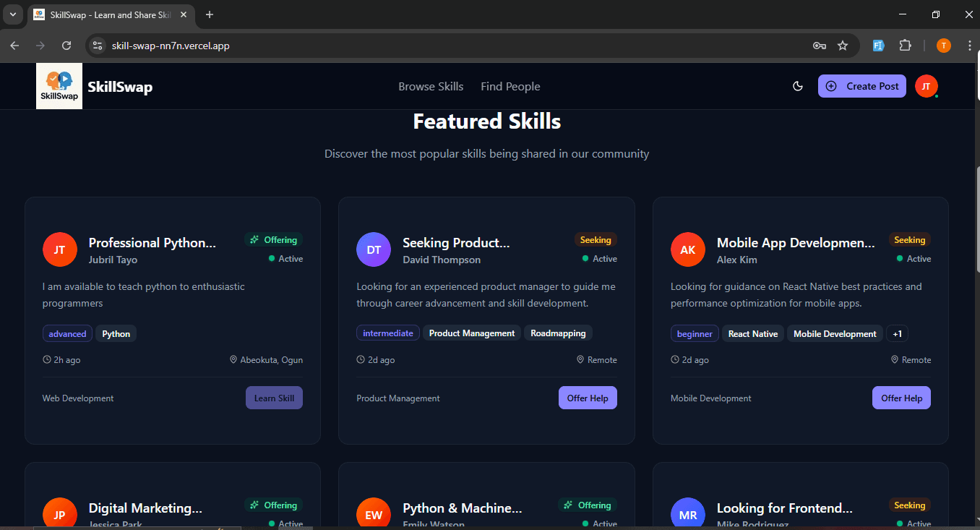Click Seeking badge on Alex Kim card
This screenshot has height=530, width=980.
909,240
